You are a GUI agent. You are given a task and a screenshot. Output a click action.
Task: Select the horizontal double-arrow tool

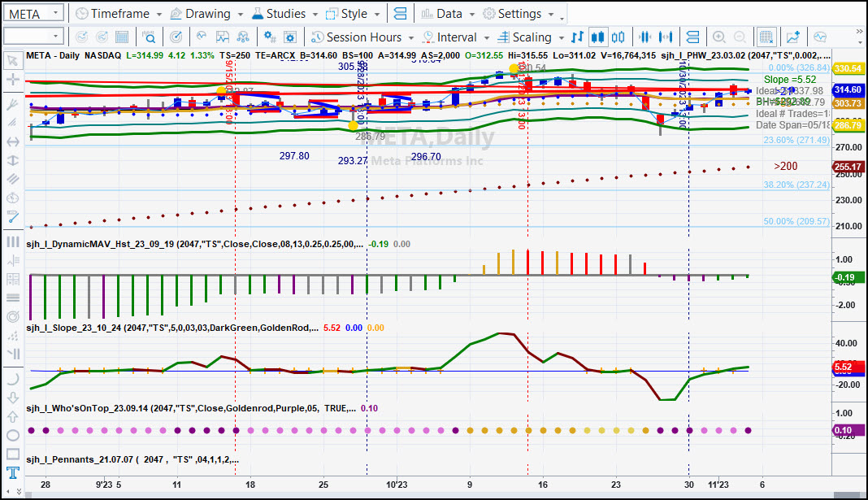point(13,141)
